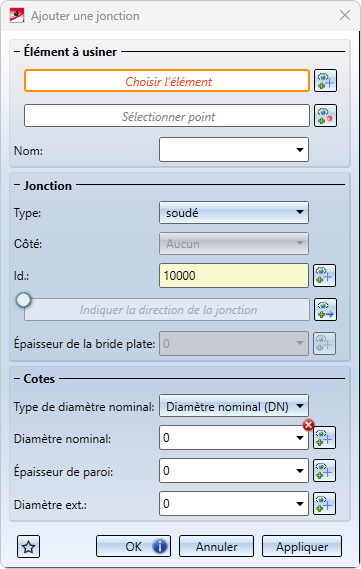
Task: Click the Appliquer button
Action: click(x=302, y=546)
